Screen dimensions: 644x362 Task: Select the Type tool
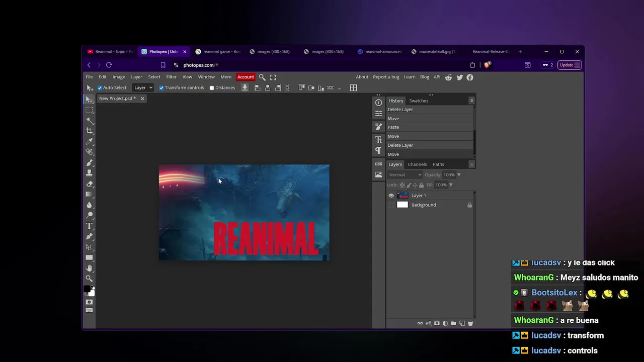pyautogui.click(x=89, y=226)
